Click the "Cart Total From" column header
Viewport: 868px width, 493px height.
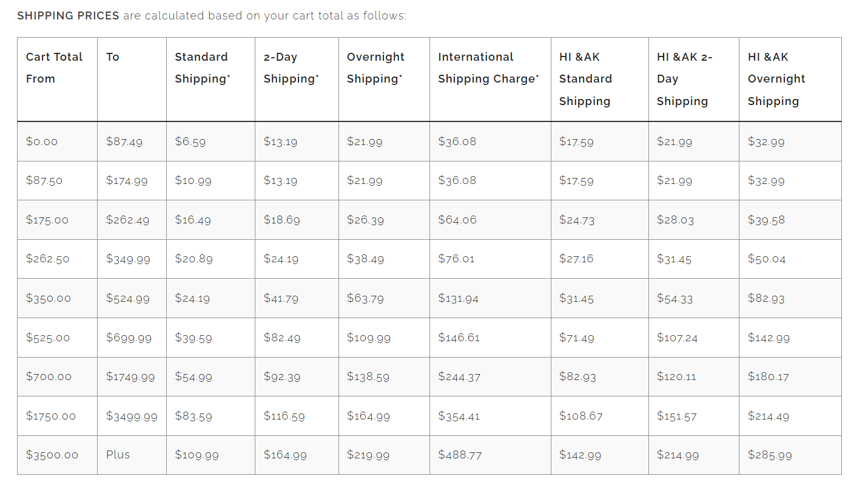(x=54, y=67)
